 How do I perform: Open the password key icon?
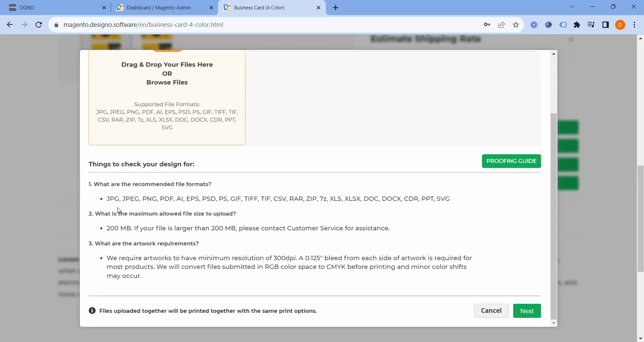point(487,25)
